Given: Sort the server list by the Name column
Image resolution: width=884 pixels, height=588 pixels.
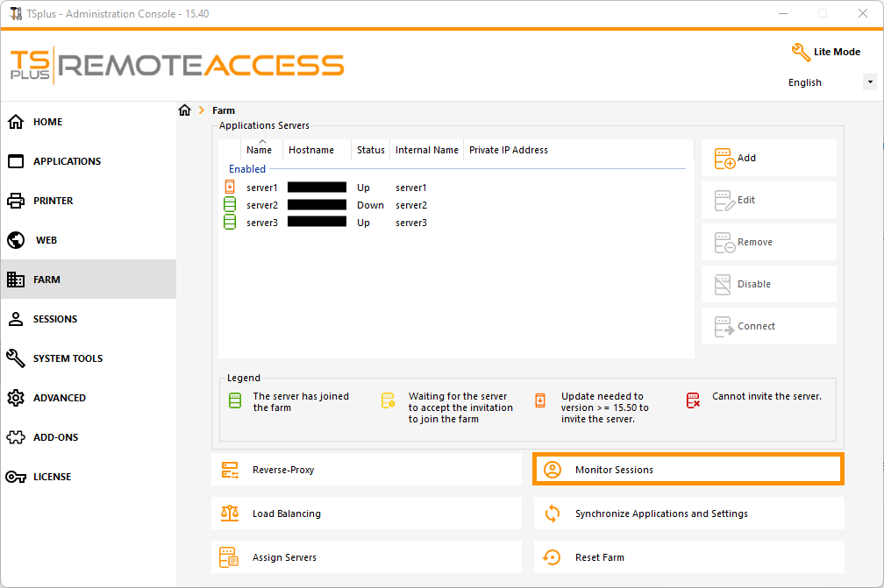Looking at the screenshot, I should point(259,150).
